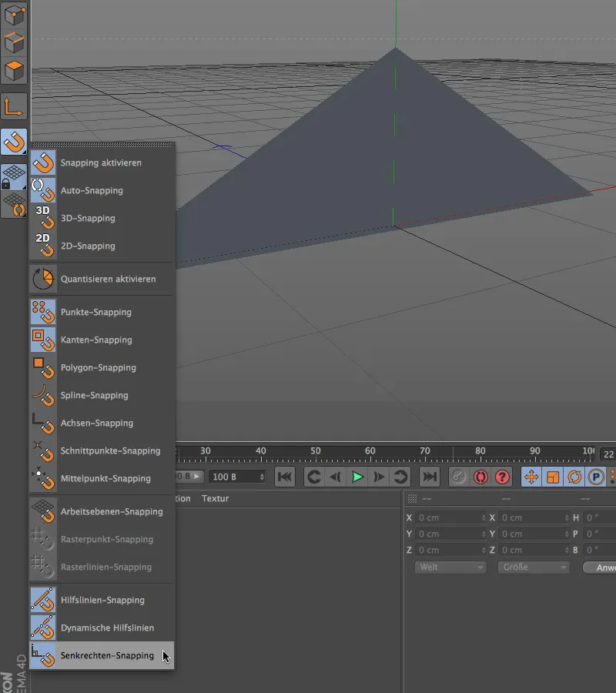
Task: Enable Mittelpunkt-Snapping
Action: click(x=102, y=479)
